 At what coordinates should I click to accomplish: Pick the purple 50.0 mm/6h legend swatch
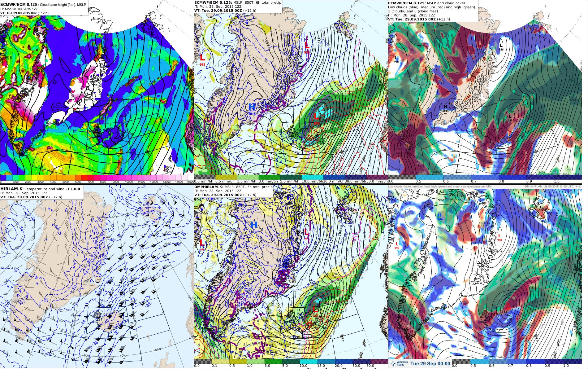coord(377,177)
